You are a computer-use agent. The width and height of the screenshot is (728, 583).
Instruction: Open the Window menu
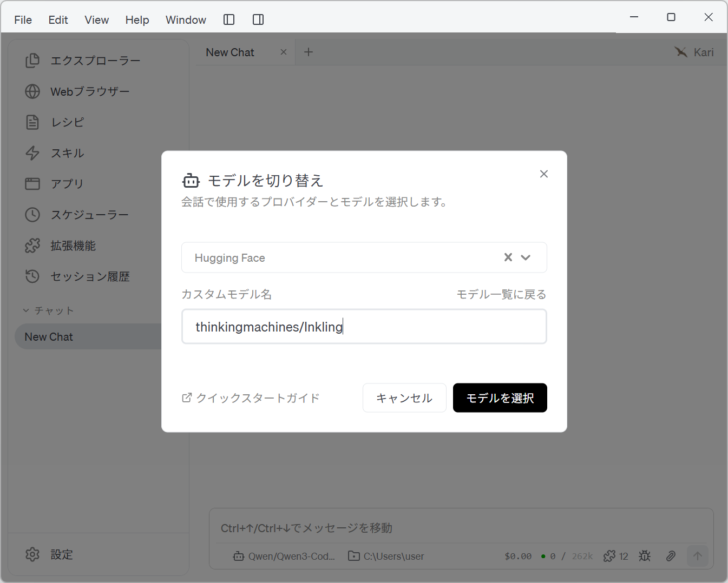(186, 20)
